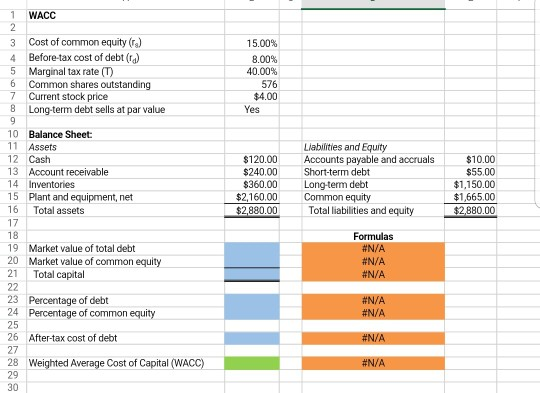This screenshot has height=393, width=540.
Task: Select blue input cell for Percentage of debt
Action: click(252, 300)
